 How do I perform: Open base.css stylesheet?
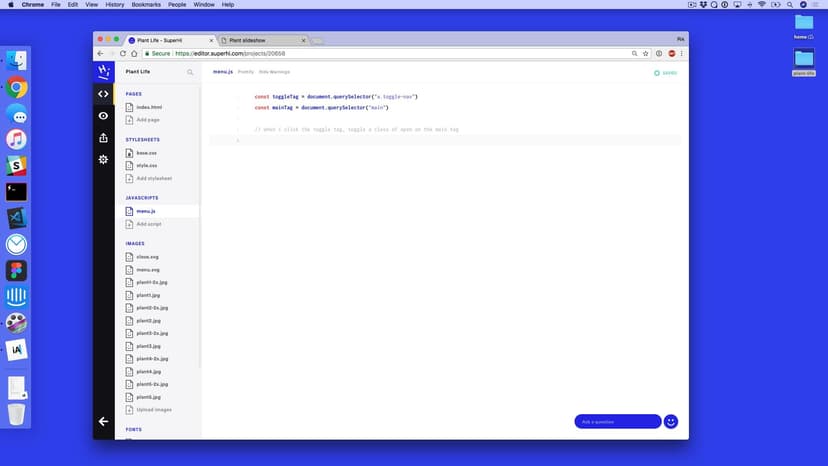coord(148,153)
